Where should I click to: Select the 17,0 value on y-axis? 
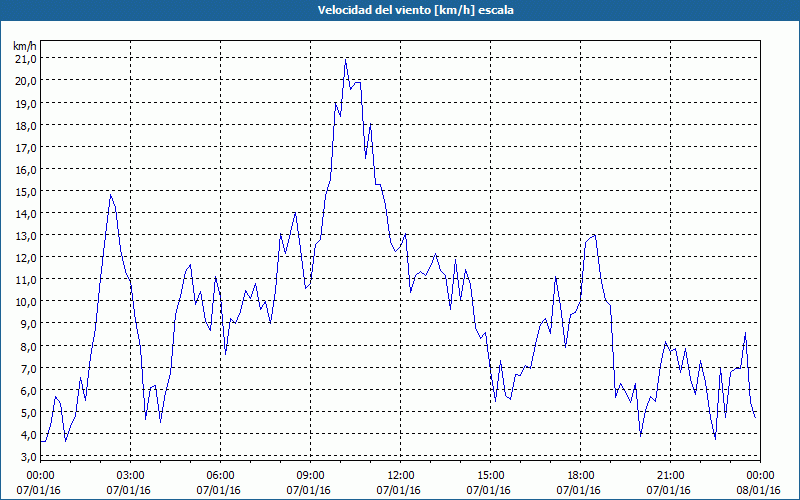[26, 148]
